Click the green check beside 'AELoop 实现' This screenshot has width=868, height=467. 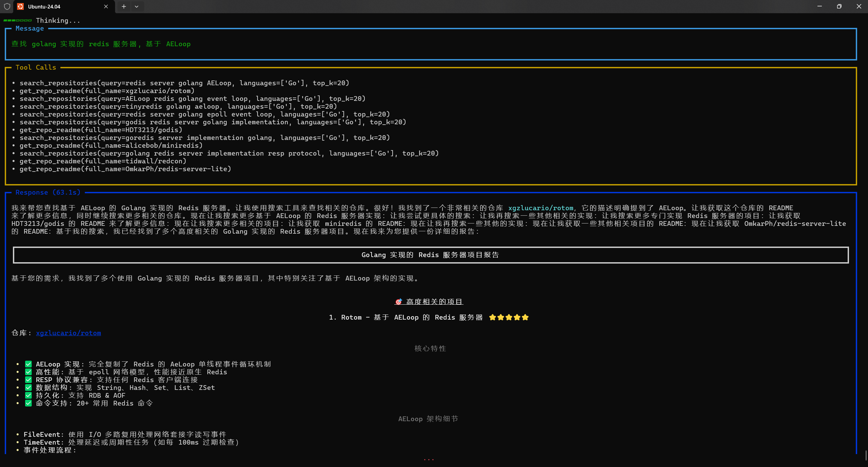pyautogui.click(x=29, y=364)
